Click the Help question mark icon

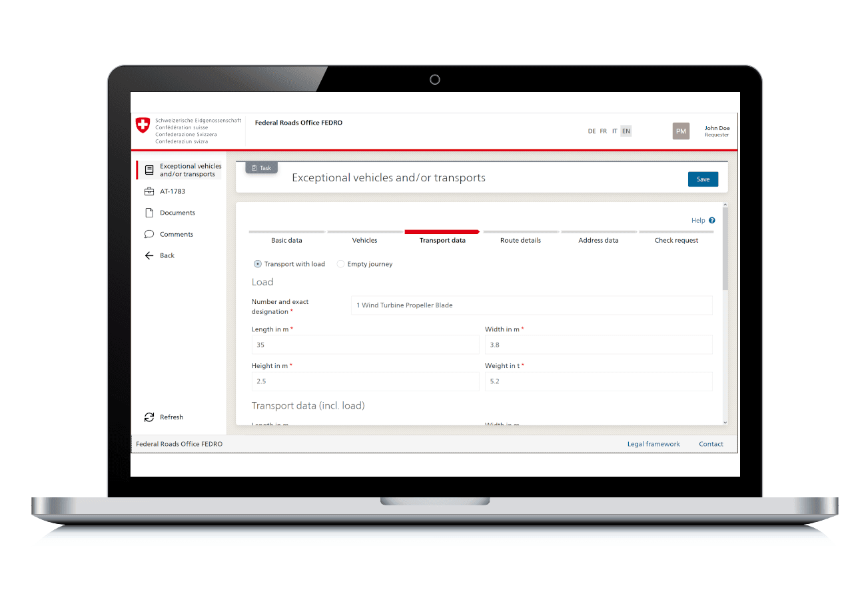tap(712, 220)
